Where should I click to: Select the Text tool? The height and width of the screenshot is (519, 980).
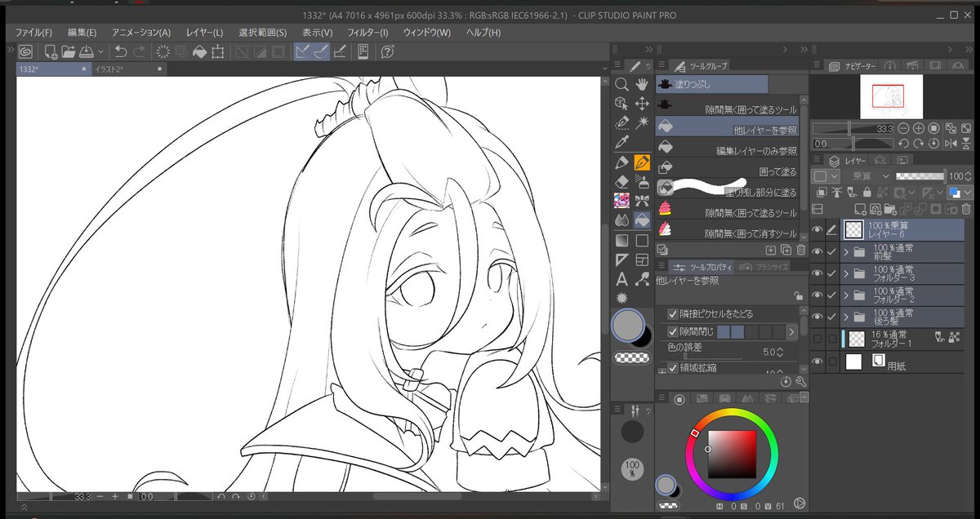pos(621,279)
